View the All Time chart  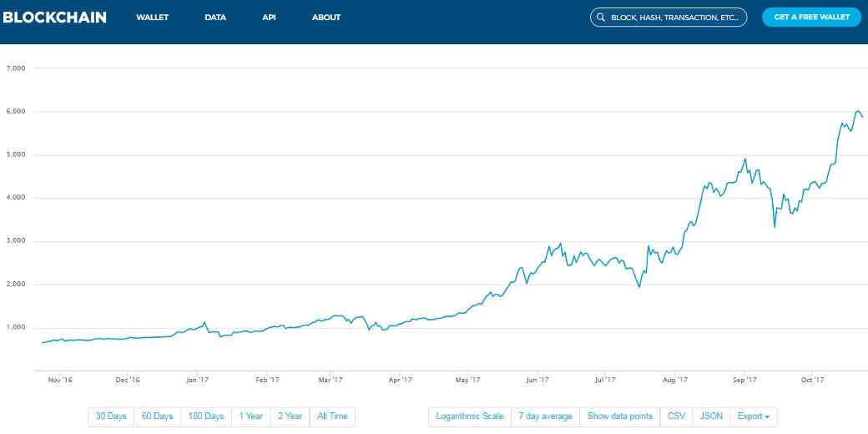click(332, 416)
